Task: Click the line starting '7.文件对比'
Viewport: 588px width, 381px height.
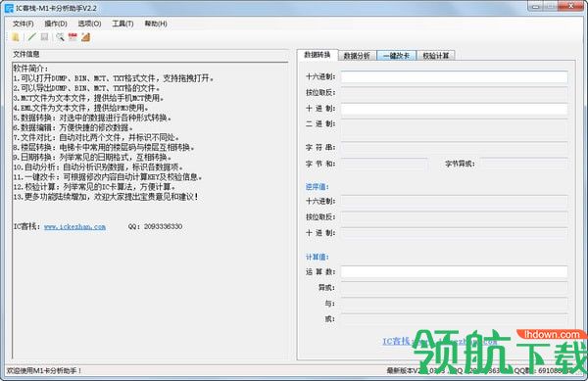Action: (x=96, y=137)
